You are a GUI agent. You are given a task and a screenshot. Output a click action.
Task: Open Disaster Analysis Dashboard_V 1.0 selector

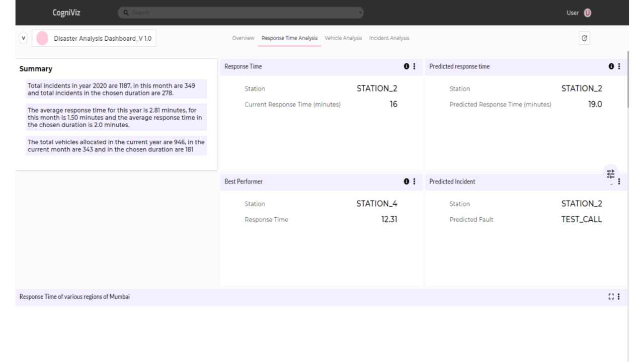(94, 38)
